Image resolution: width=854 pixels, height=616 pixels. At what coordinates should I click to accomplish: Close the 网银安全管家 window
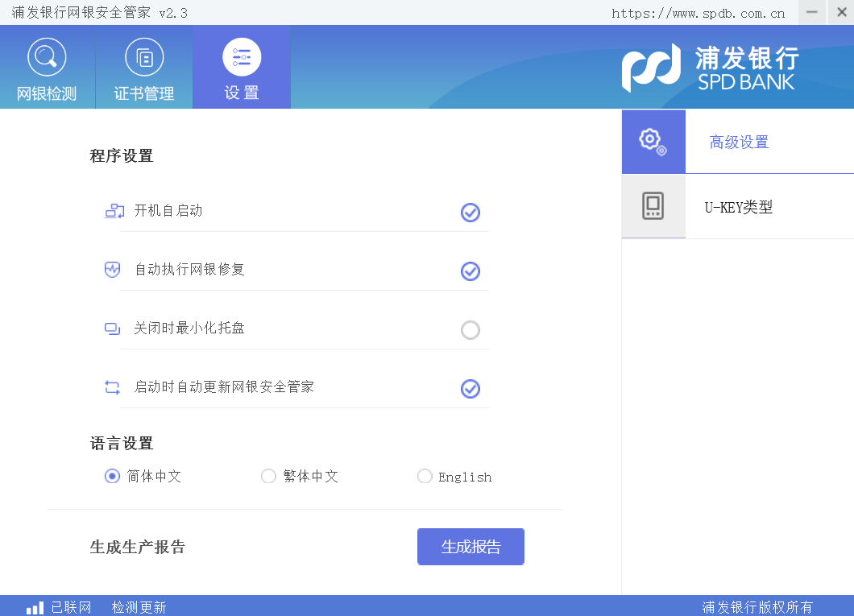click(x=841, y=12)
